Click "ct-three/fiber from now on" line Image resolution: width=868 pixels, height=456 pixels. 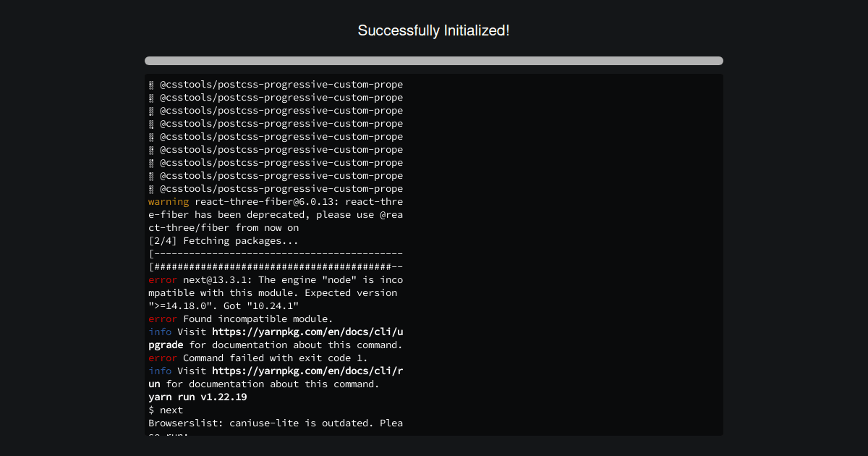[223, 228]
